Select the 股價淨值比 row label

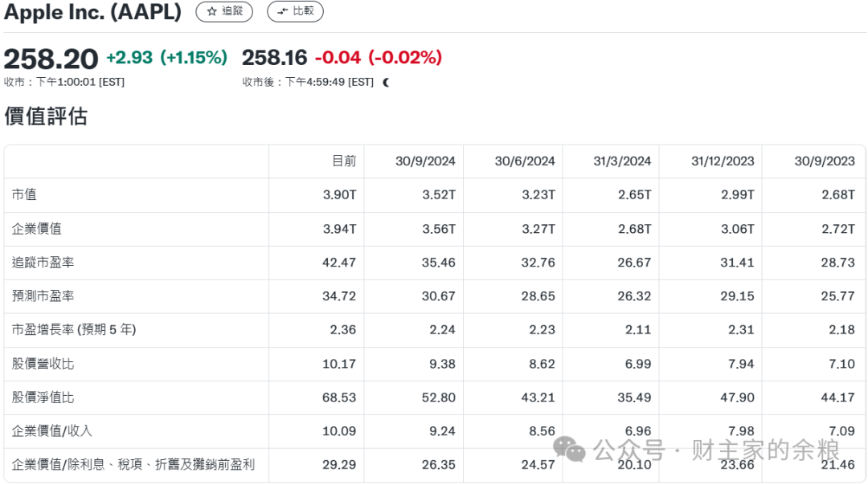tap(43, 397)
